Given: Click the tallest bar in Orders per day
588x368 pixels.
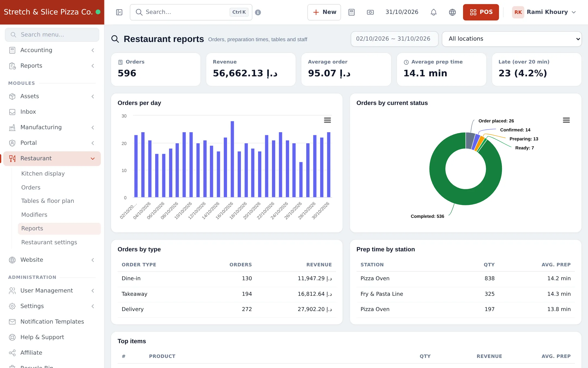Looking at the screenshot, I should pos(232,159).
